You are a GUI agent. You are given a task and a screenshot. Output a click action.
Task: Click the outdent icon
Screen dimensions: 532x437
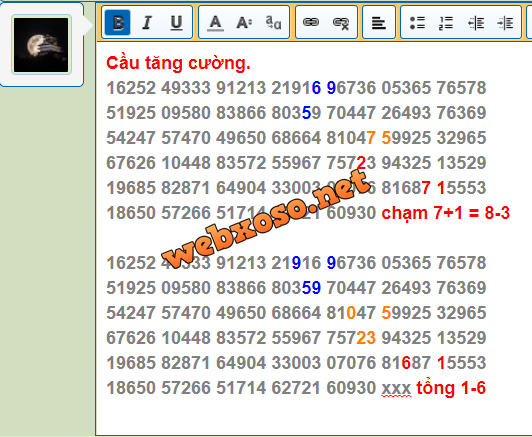pos(476,23)
